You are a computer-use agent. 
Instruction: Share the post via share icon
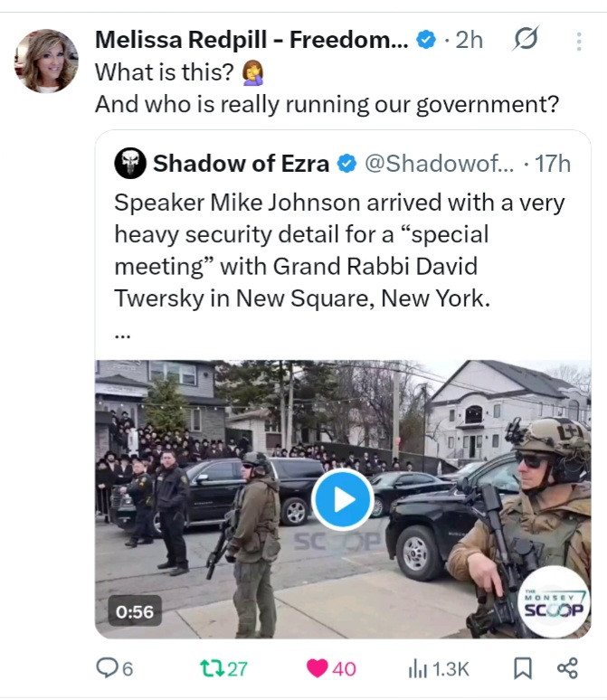pyautogui.click(x=567, y=668)
